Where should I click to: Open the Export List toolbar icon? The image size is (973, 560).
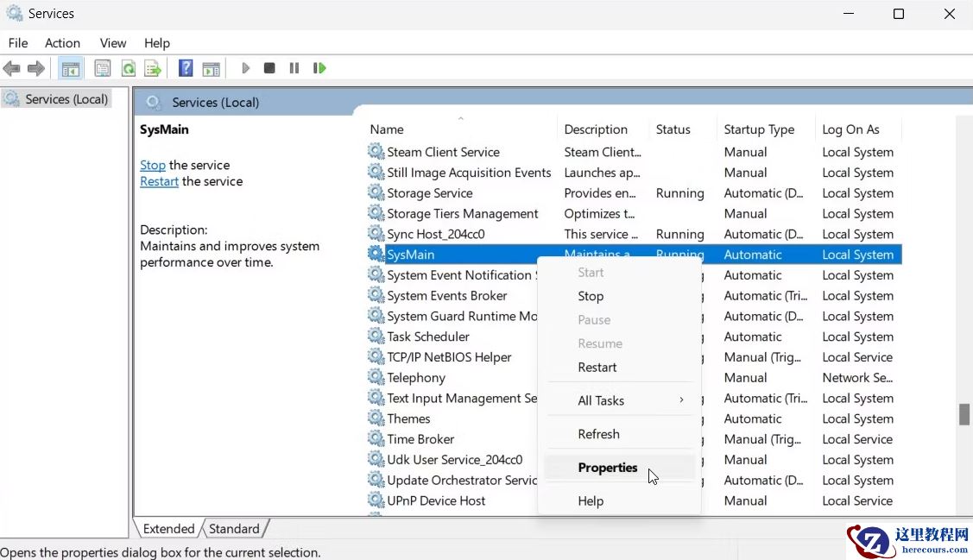[x=152, y=67]
